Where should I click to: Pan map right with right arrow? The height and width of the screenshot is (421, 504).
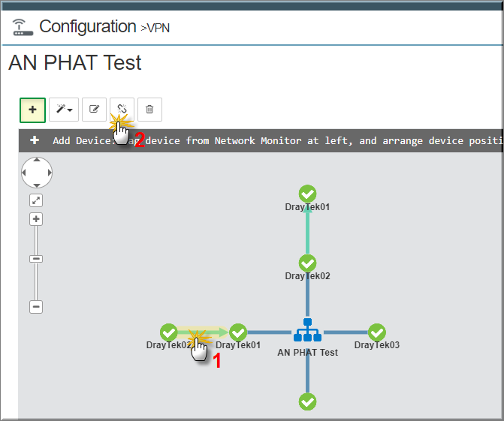[x=50, y=173]
